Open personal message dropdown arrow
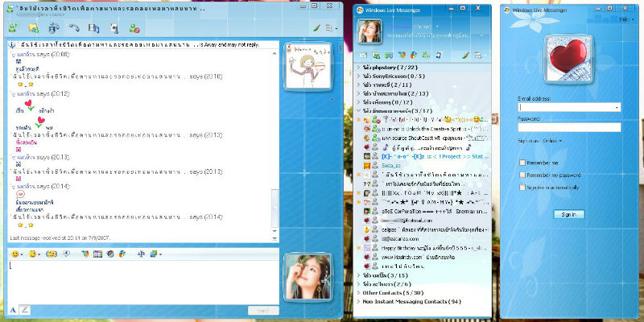 (481, 35)
